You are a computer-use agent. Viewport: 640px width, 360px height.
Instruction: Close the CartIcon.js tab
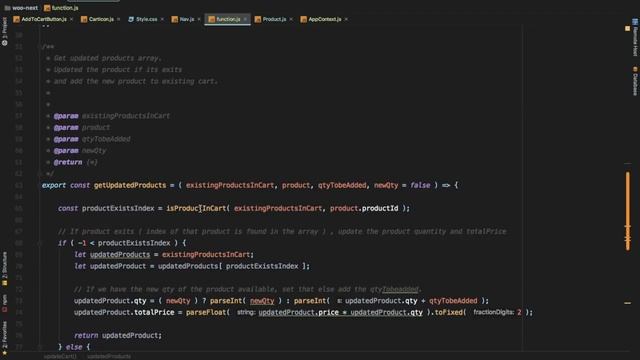[x=118, y=19]
